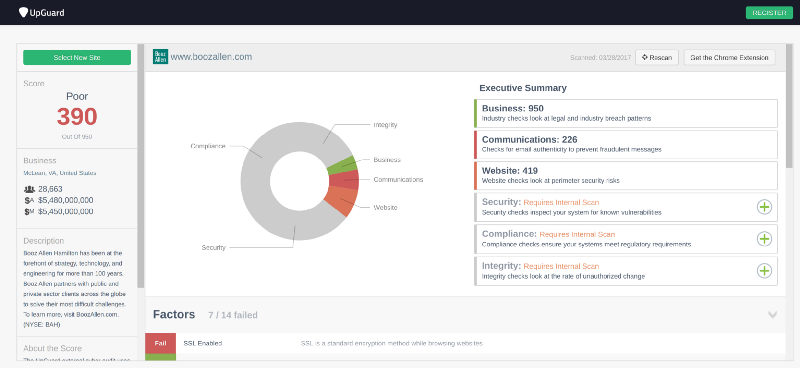Click the sidebar vertical scrollbar
Image resolution: width=800 pixels, height=368 pixels.
tap(141, 166)
